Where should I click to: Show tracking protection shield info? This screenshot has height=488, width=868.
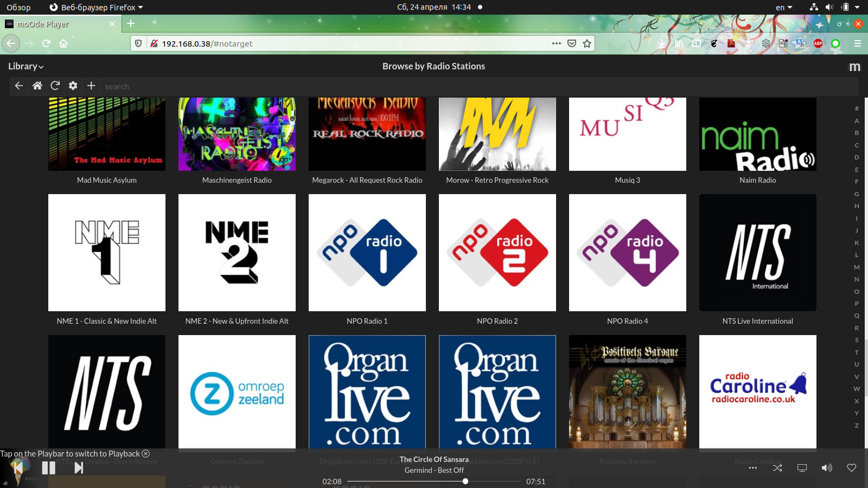[138, 43]
